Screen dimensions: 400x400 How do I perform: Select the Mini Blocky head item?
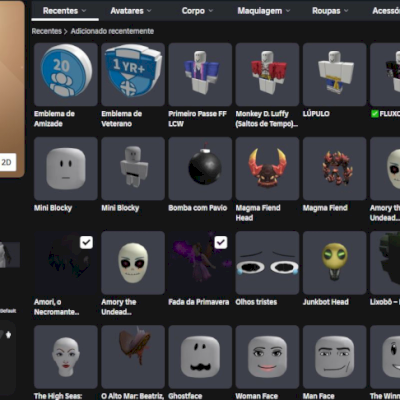point(66,168)
